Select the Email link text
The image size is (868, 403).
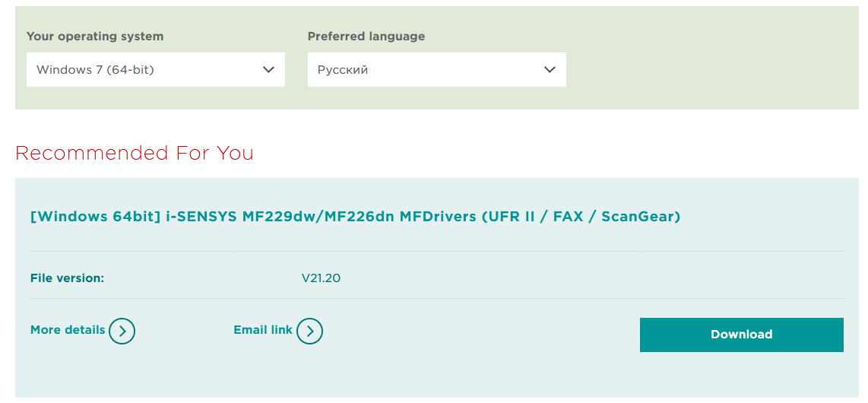point(263,330)
